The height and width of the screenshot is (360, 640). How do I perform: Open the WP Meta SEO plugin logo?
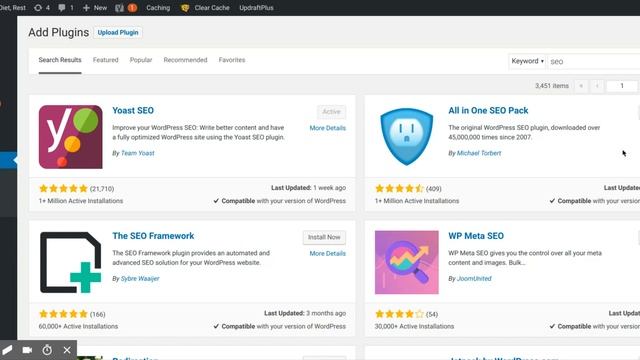(x=407, y=262)
